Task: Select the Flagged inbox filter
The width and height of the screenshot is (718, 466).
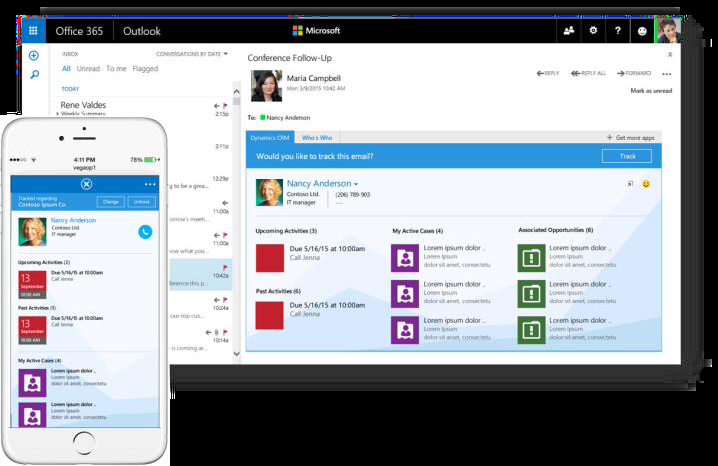Action: point(145,69)
